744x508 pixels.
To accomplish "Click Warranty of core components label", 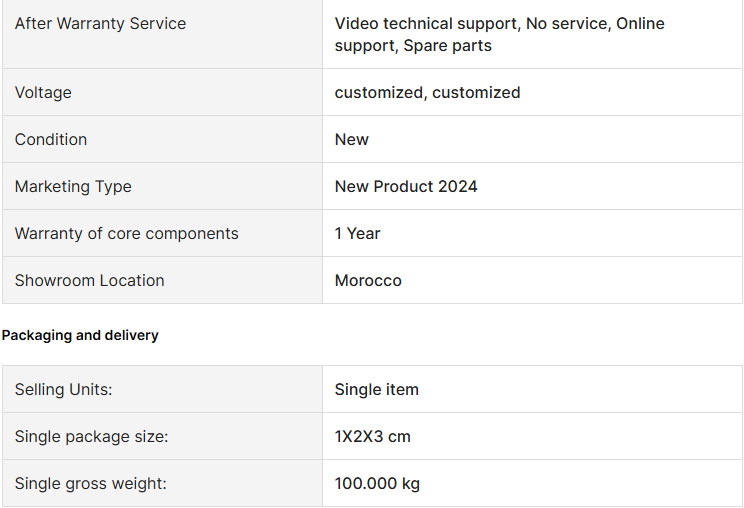I will pos(127,233).
